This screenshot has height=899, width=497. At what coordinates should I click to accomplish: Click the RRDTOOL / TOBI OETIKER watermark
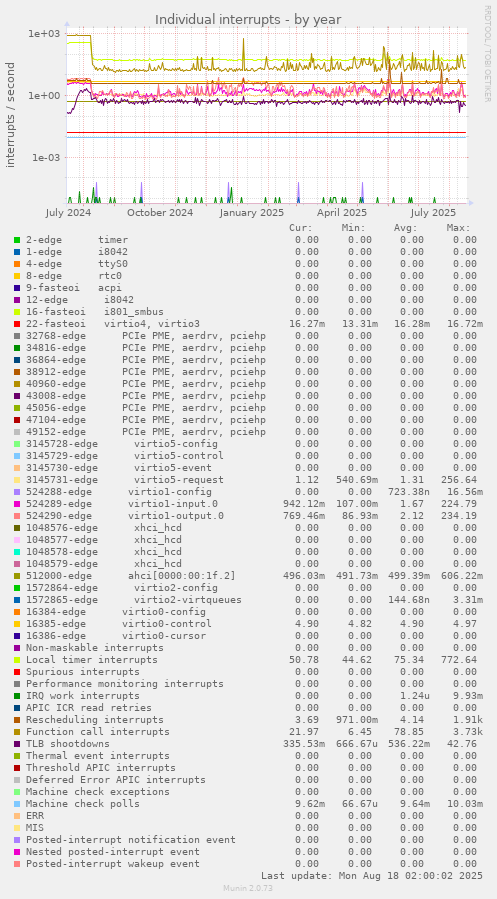(488, 54)
